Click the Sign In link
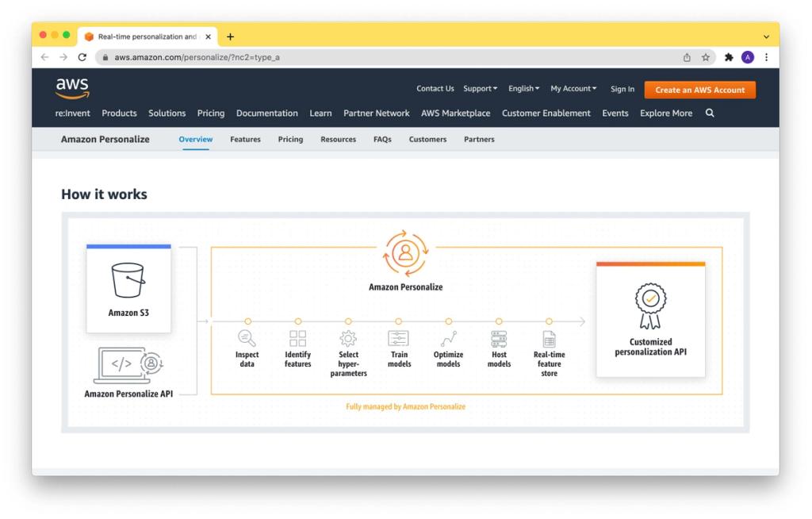 pos(622,89)
